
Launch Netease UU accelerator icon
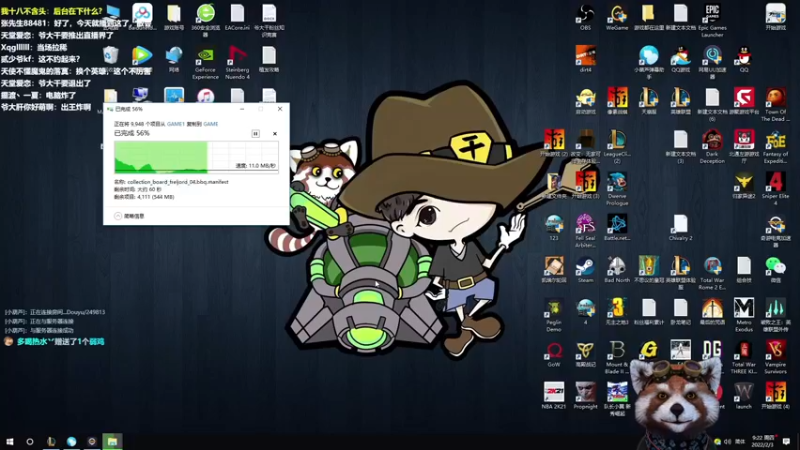tap(712, 56)
